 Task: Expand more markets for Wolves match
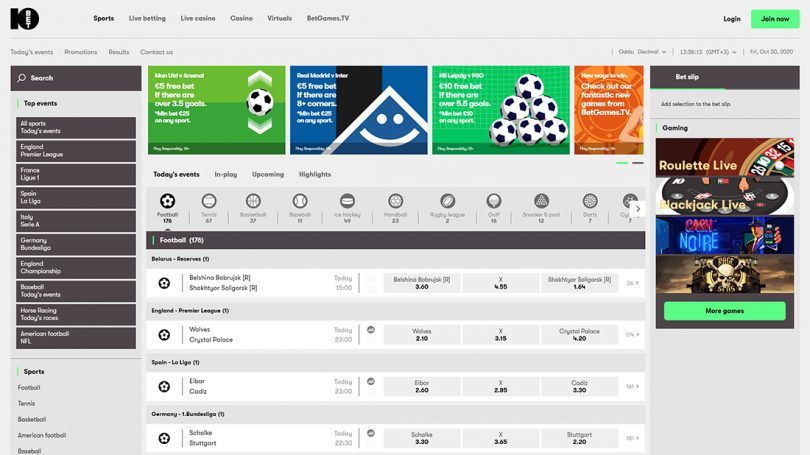632,335
